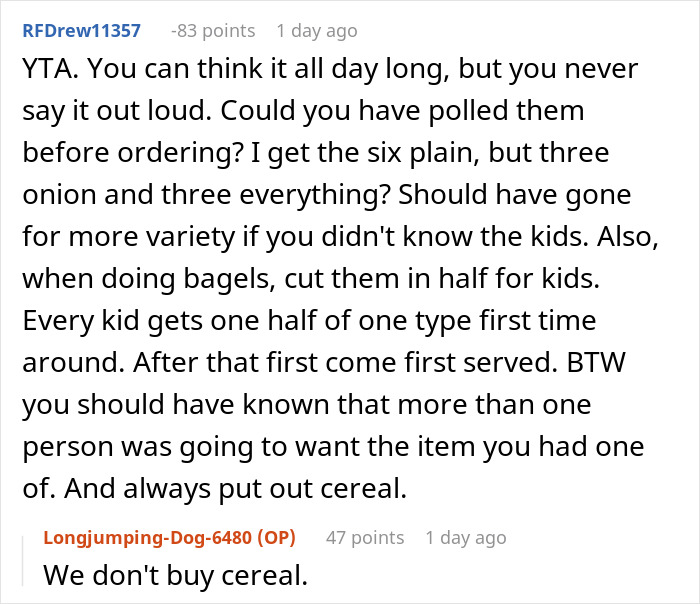Click the 47 points score

pyautogui.click(x=365, y=538)
